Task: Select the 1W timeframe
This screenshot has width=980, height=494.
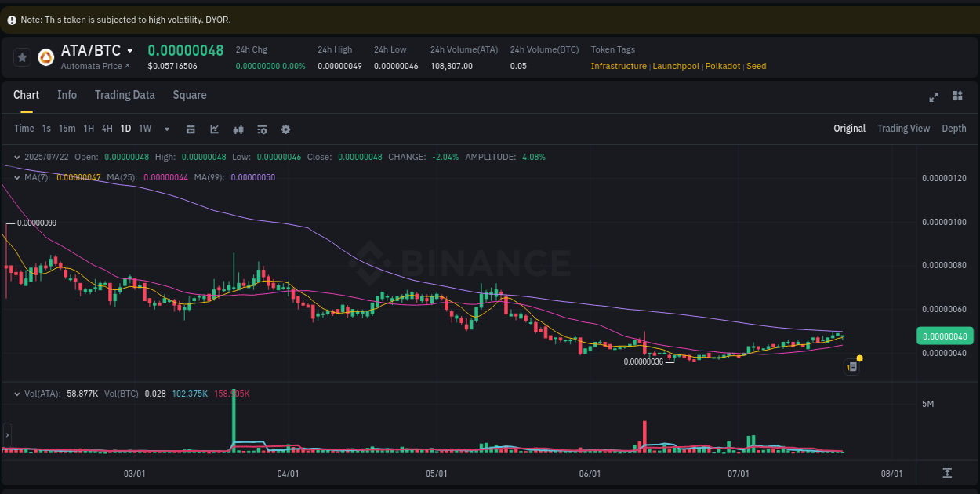Action: [144, 129]
